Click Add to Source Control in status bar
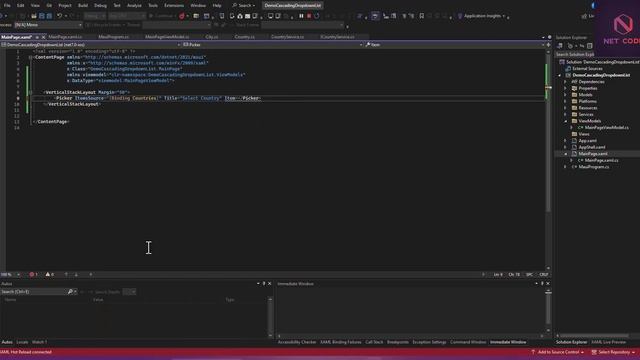This screenshot has height=360, width=640. pyautogui.click(x=558, y=352)
